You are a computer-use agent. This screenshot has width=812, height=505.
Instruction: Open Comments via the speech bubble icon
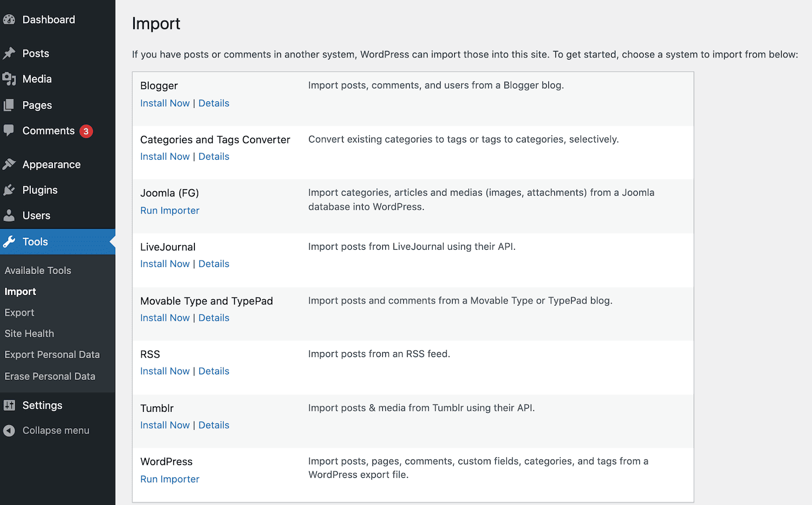coord(10,131)
